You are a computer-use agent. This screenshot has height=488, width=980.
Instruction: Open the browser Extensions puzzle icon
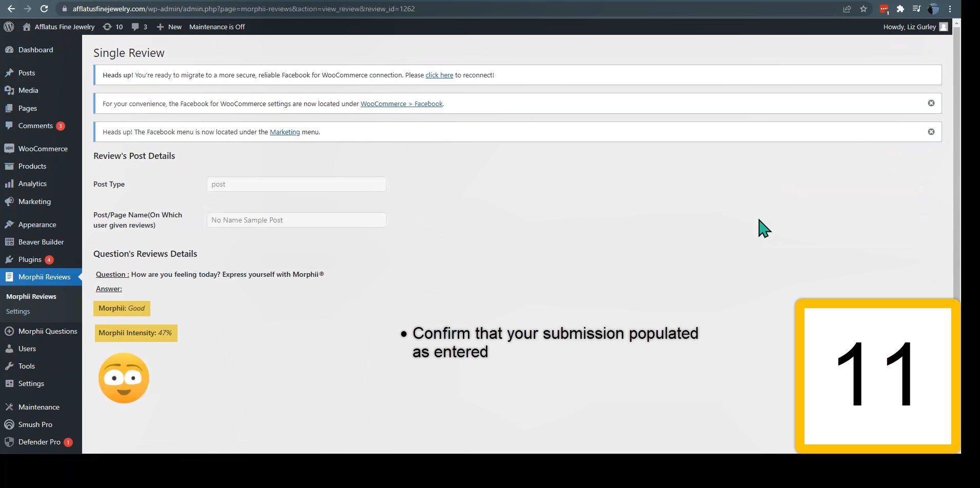coord(900,9)
